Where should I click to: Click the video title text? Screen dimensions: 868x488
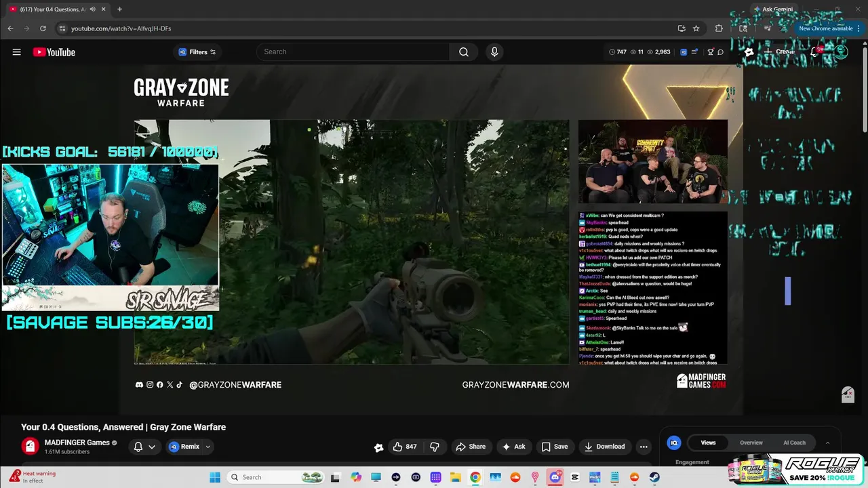click(x=123, y=427)
